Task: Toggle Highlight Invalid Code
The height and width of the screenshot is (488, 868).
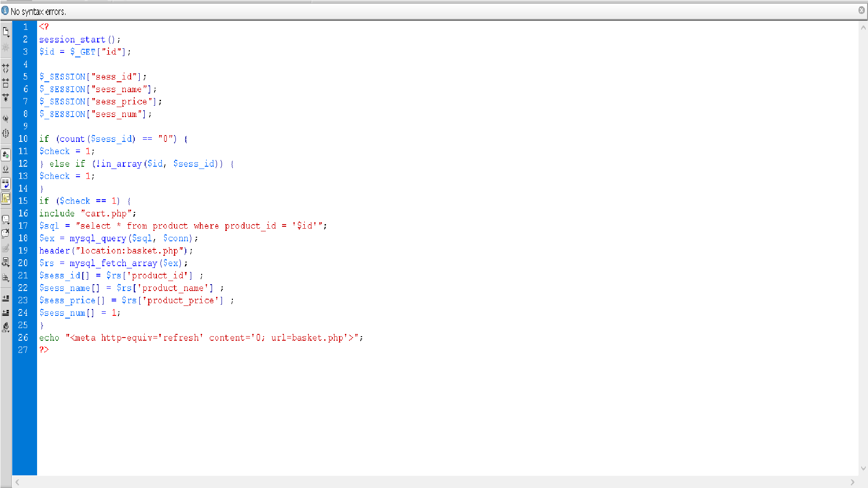Action: click(x=6, y=169)
